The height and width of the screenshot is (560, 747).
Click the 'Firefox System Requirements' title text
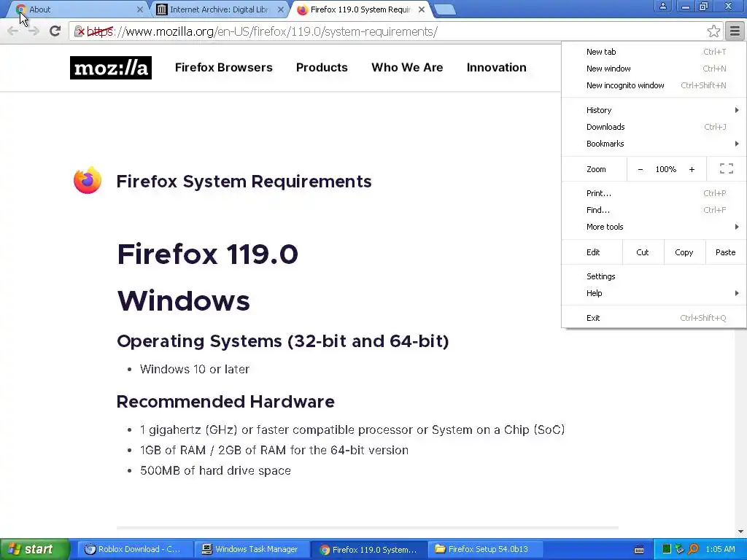[244, 182]
